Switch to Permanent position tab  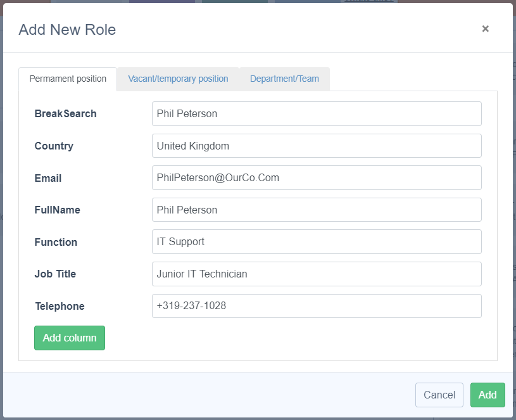tap(68, 79)
